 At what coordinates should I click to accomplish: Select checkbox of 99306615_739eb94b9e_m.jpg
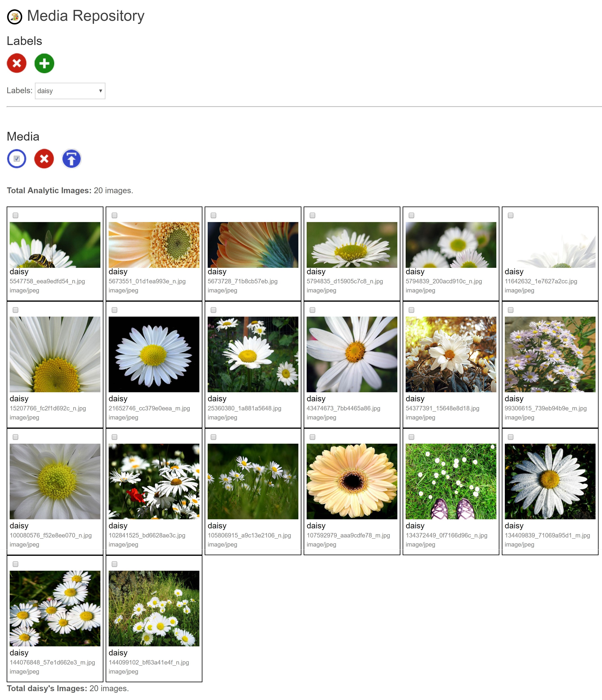510,310
